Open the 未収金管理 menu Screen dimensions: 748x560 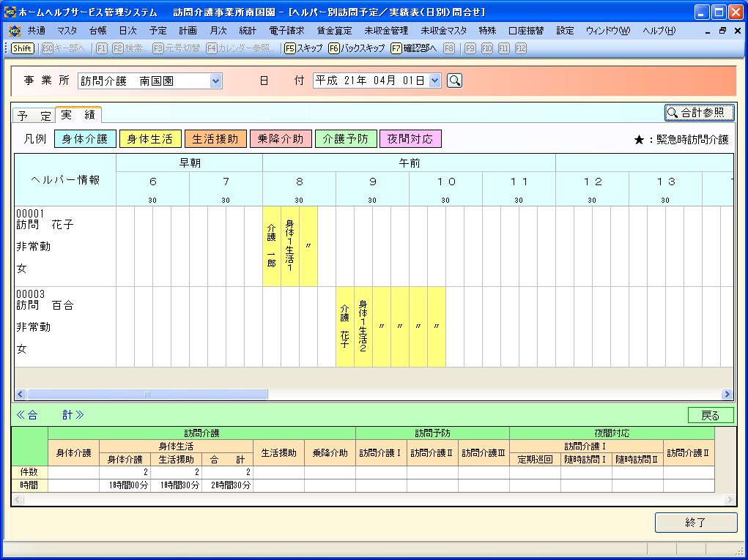(x=386, y=31)
